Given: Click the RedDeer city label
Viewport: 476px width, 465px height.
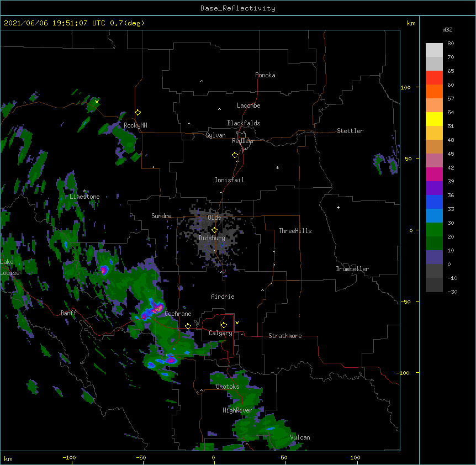Looking at the screenshot, I should (x=243, y=141).
